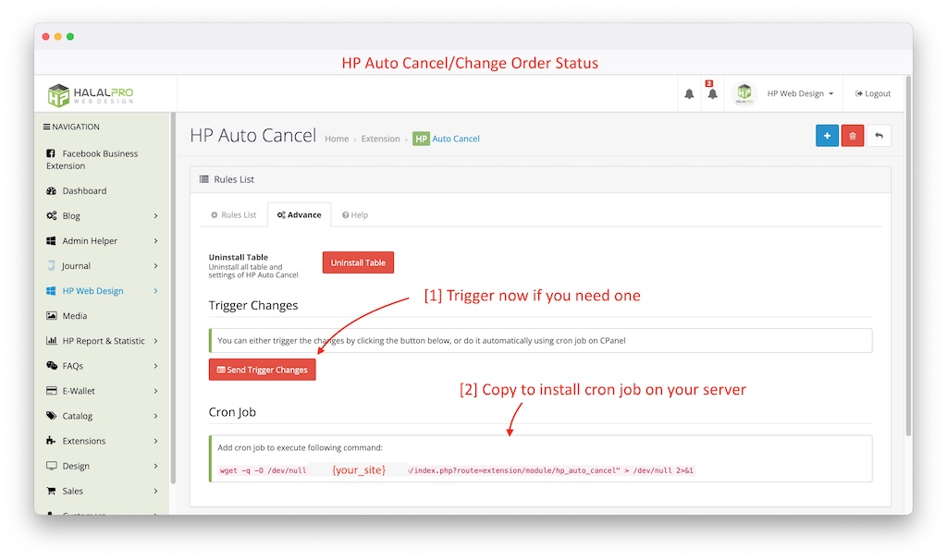Click the plain notifications bell icon
The height and width of the screenshot is (560, 947).
(x=688, y=92)
